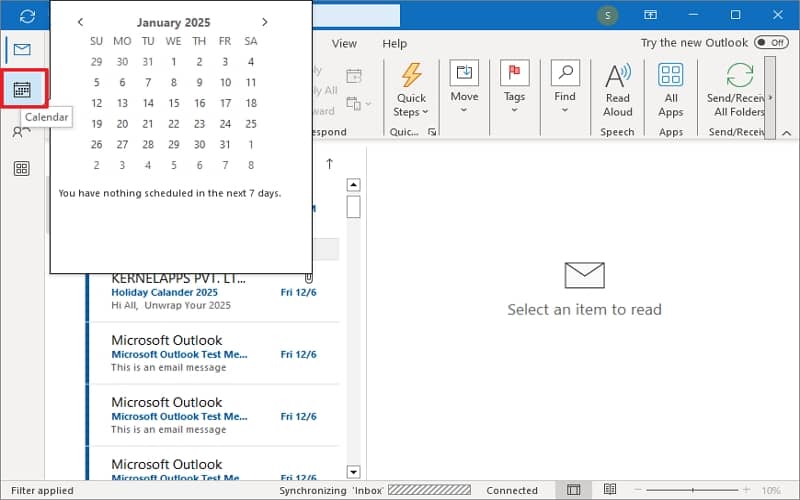Expand the Tags dropdown arrow
Viewport: 800px width, 500px height.
click(514, 110)
